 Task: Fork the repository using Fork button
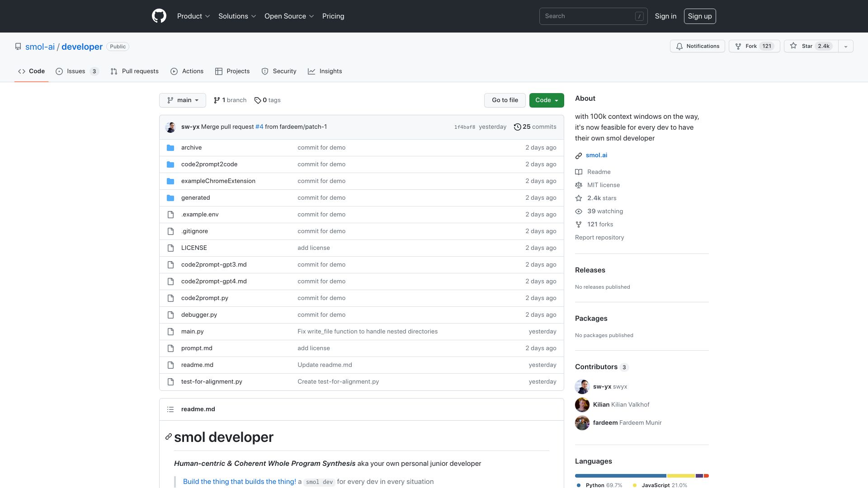click(x=754, y=46)
